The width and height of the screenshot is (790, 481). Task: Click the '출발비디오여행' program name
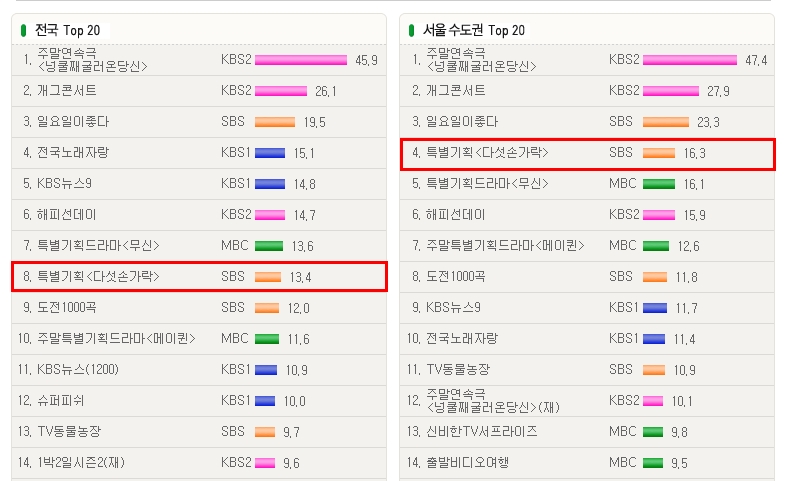[x=468, y=462]
